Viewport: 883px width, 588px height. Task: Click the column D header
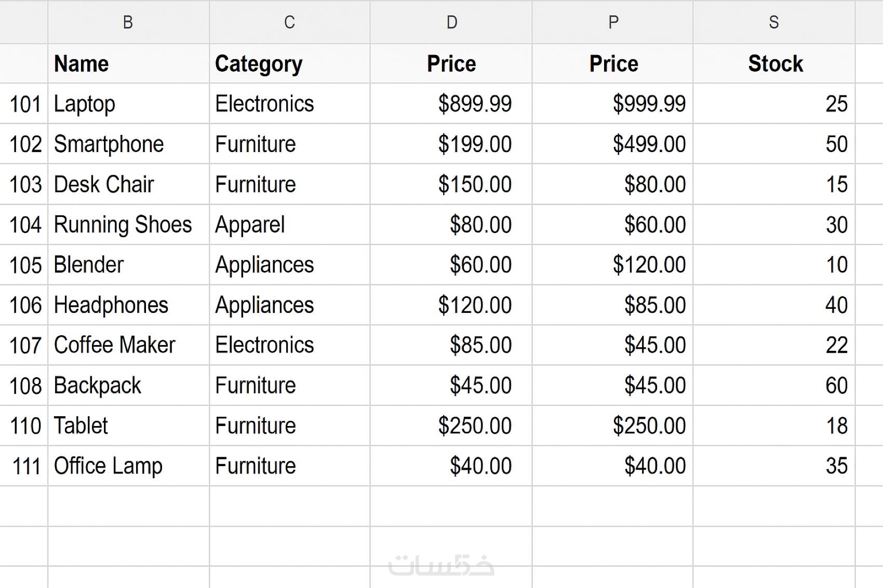[x=451, y=22]
